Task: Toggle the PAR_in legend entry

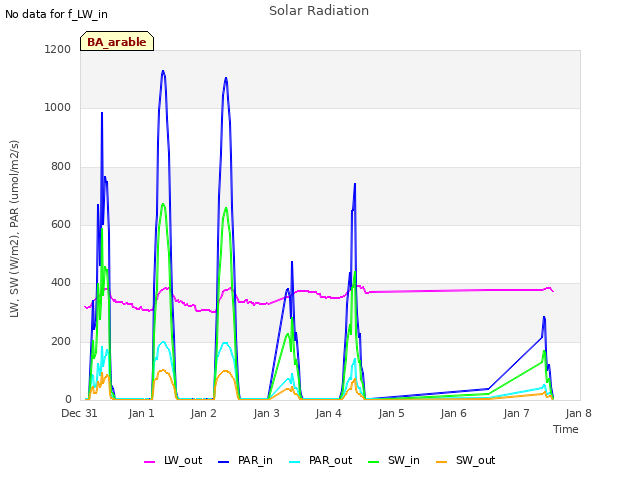Action: [x=245, y=460]
